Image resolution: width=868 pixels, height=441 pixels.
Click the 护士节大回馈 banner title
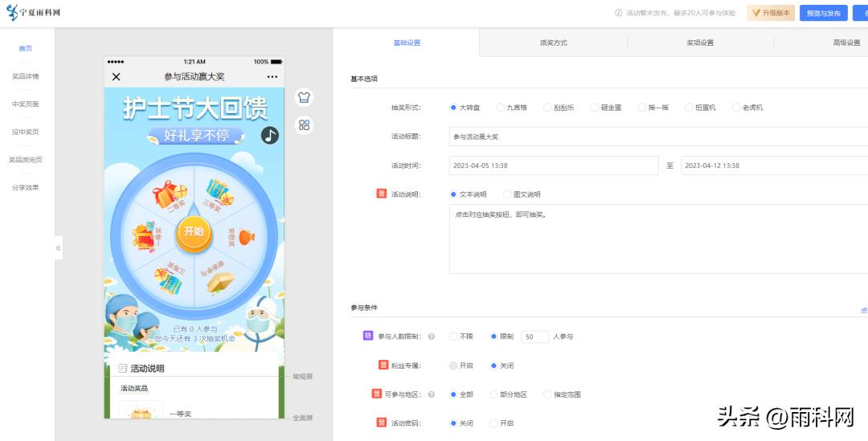point(195,108)
